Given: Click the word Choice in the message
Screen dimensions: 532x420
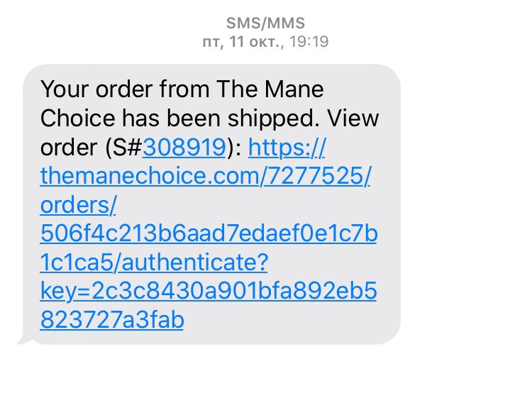Looking at the screenshot, I should 78,118.
